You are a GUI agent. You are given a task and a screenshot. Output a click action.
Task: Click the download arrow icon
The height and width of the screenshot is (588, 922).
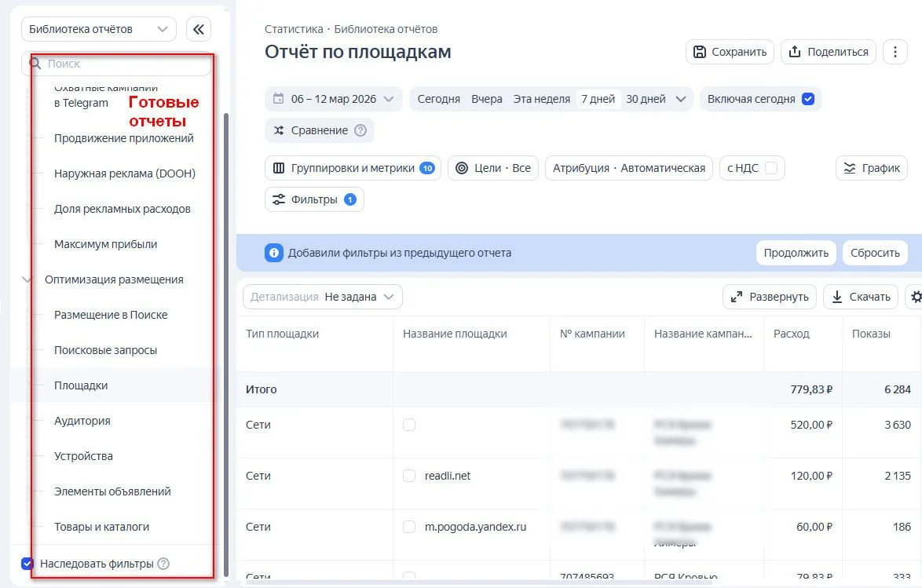[836, 297]
